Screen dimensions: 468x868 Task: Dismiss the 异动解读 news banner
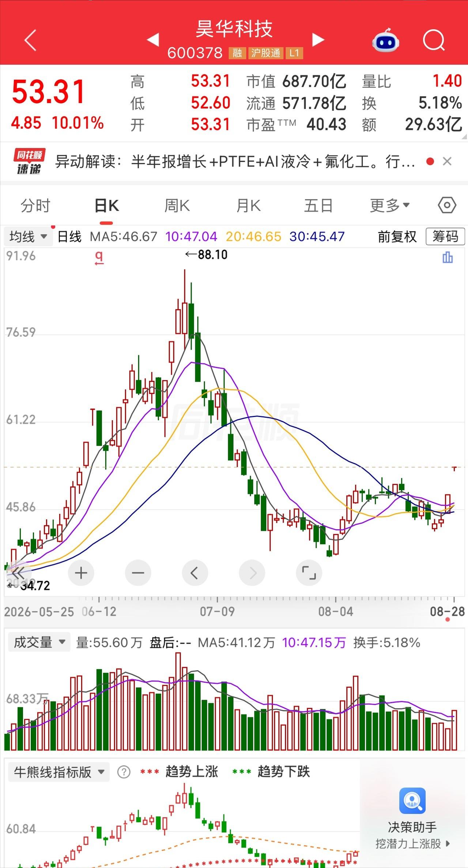447,161
